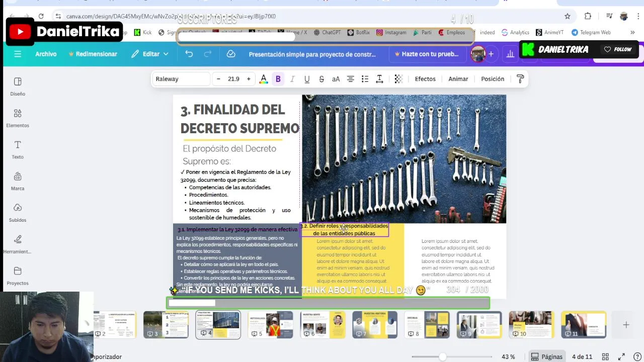Toggle bold formatting
644x362 pixels.
point(278,79)
